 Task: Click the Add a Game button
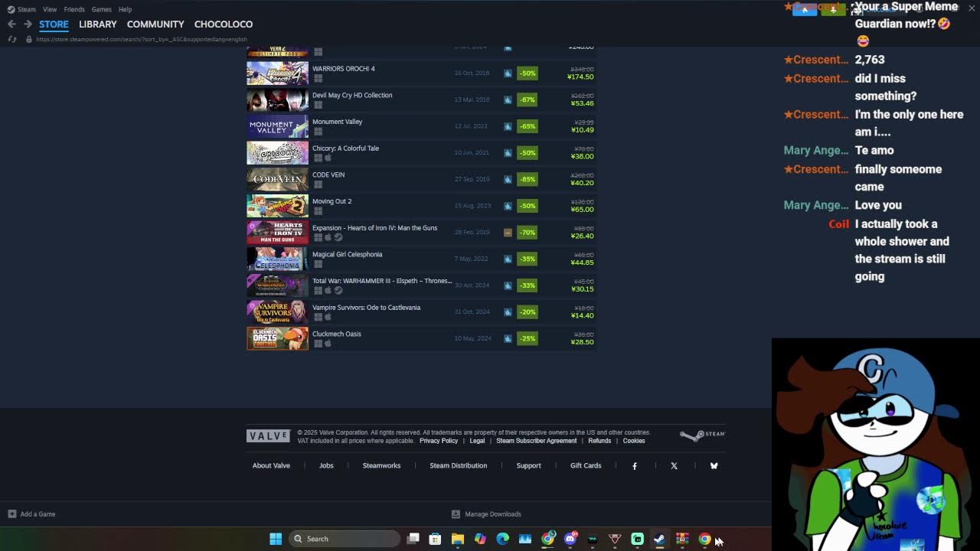pyautogui.click(x=31, y=514)
